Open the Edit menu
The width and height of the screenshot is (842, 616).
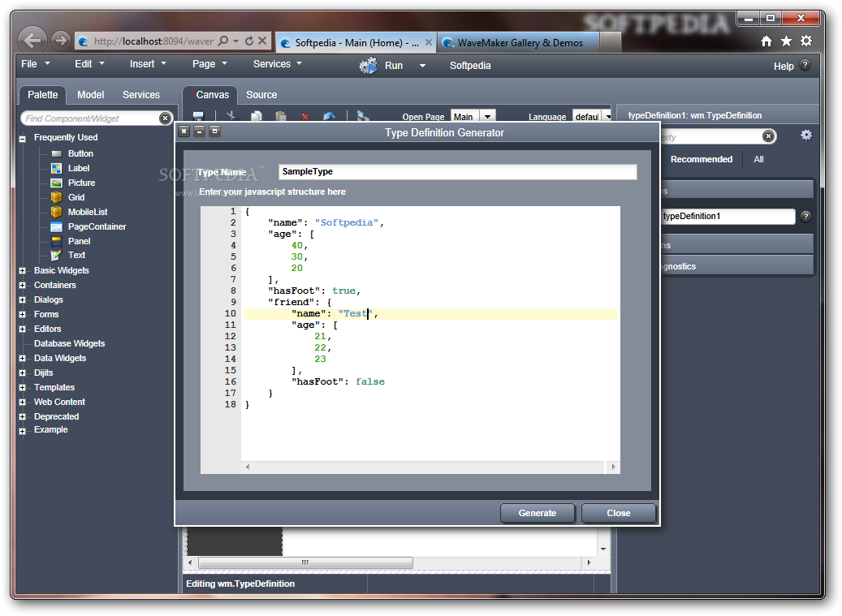click(89, 64)
